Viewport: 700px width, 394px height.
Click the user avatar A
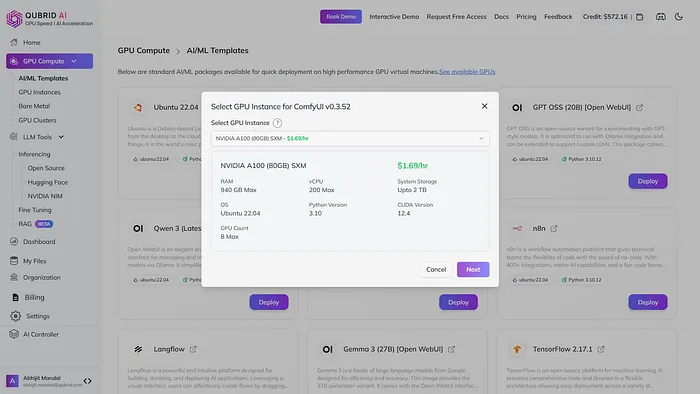[12, 381]
